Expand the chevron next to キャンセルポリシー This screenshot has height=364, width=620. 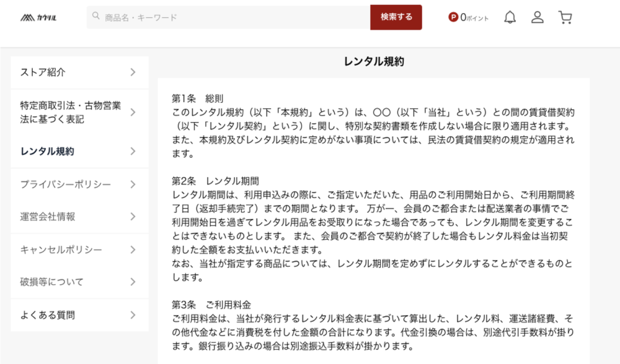[133, 250]
